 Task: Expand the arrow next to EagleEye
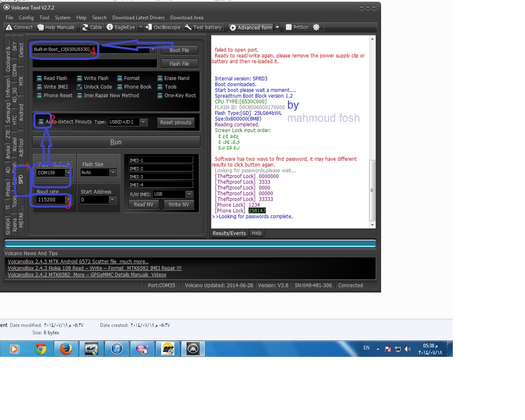tap(141, 27)
